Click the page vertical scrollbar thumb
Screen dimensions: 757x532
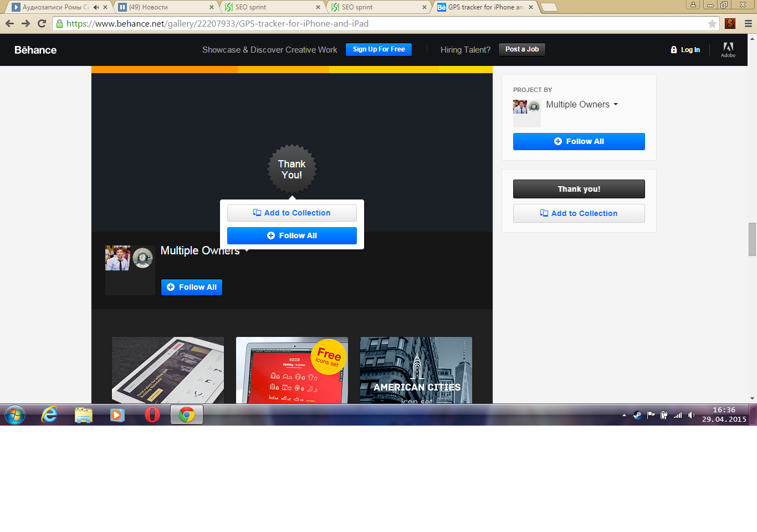click(x=752, y=239)
